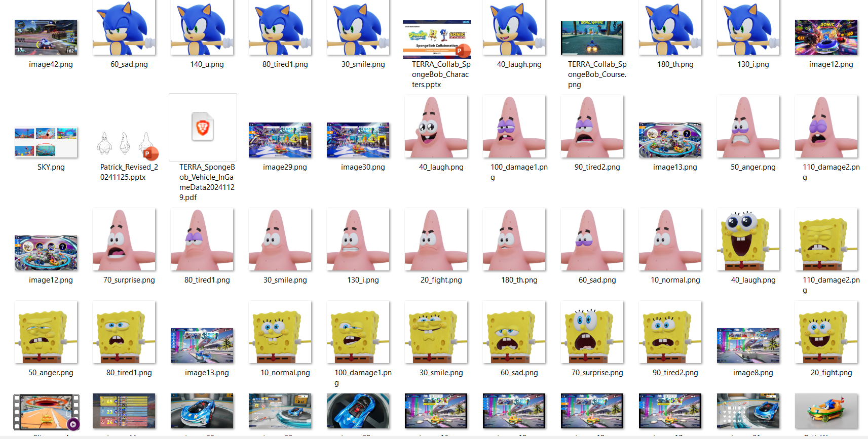Select Sonic's 60_sad.png thumbnail
Viewport: 868px width, 439px height.
pyautogui.click(x=124, y=27)
